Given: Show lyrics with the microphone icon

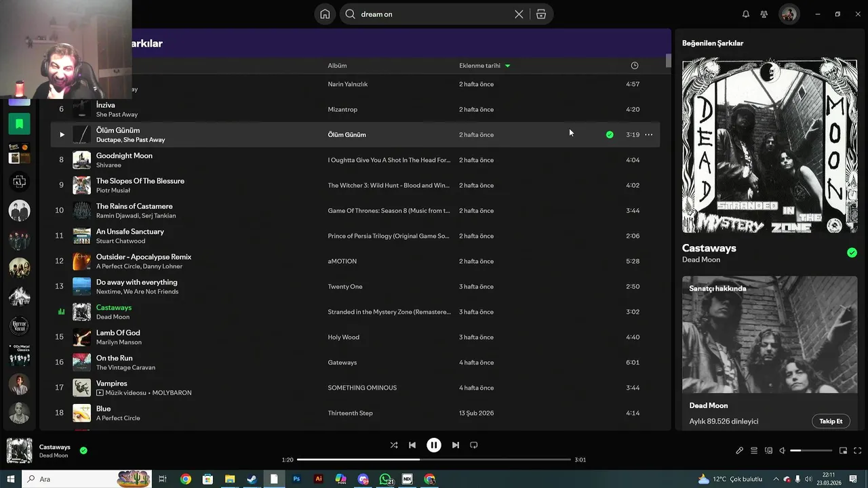Looking at the screenshot, I should pyautogui.click(x=739, y=451).
